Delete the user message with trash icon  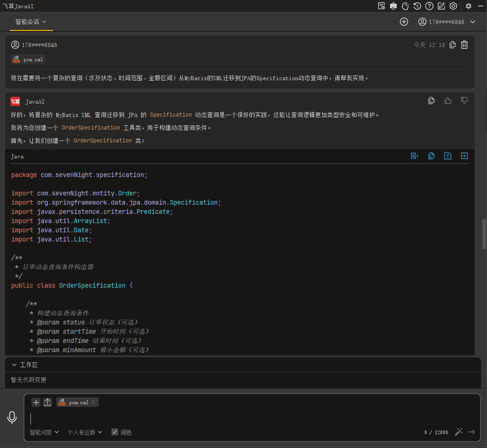[464, 45]
